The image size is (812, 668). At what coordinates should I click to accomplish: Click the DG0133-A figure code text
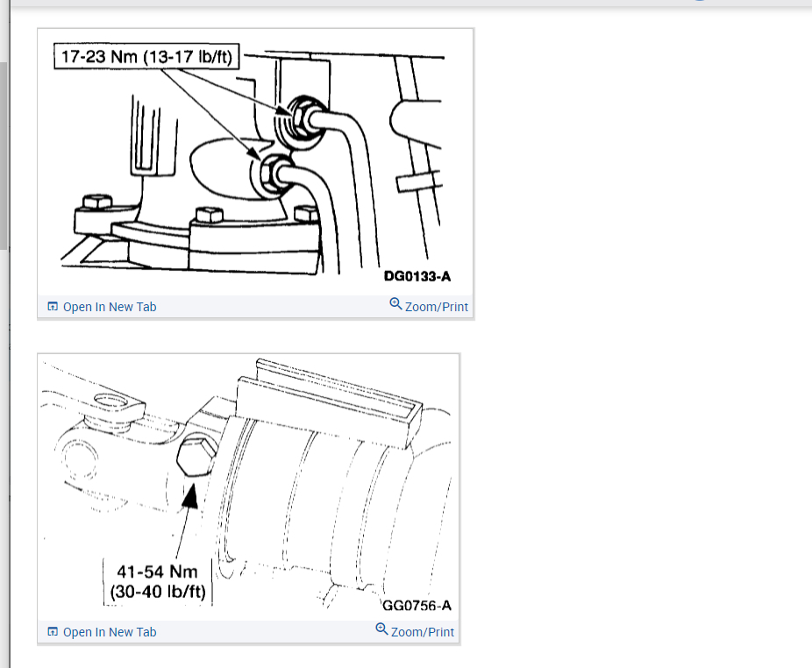[417, 276]
